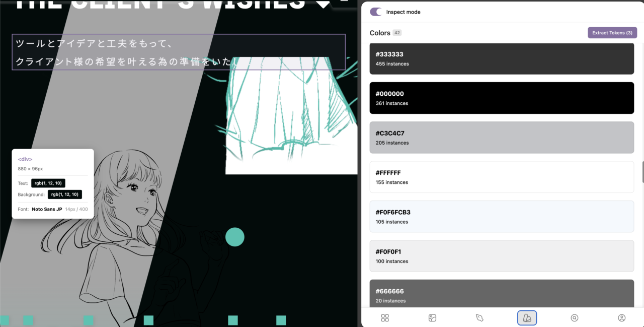
Task: Click the color swatches palette icon
Action: point(527,318)
